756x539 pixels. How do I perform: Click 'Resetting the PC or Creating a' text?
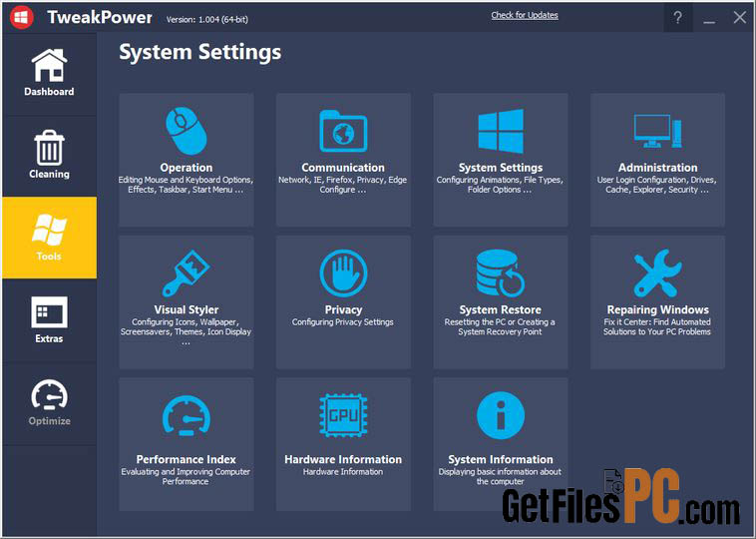pyautogui.click(x=500, y=322)
